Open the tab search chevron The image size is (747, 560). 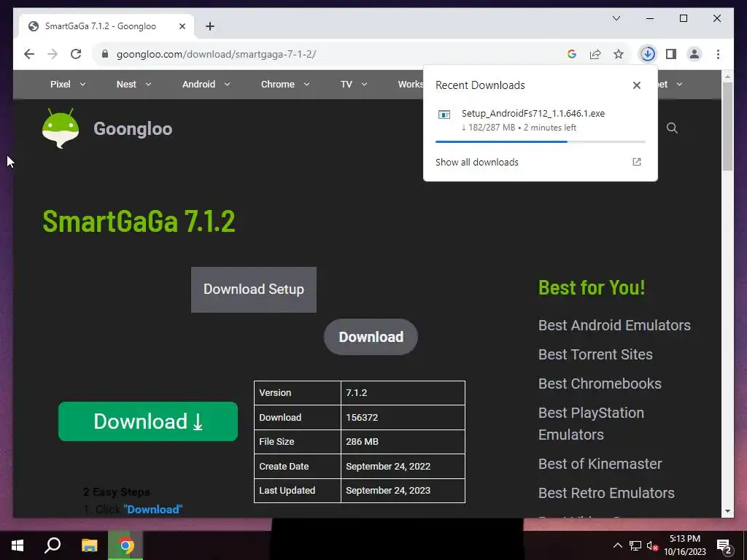pyautogui.click(x=616, y=18)
